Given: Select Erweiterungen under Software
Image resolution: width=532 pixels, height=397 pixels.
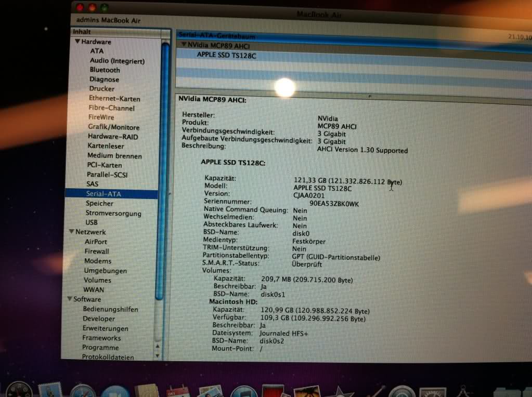Looking at the screenshot, I should tap(106, 328).
